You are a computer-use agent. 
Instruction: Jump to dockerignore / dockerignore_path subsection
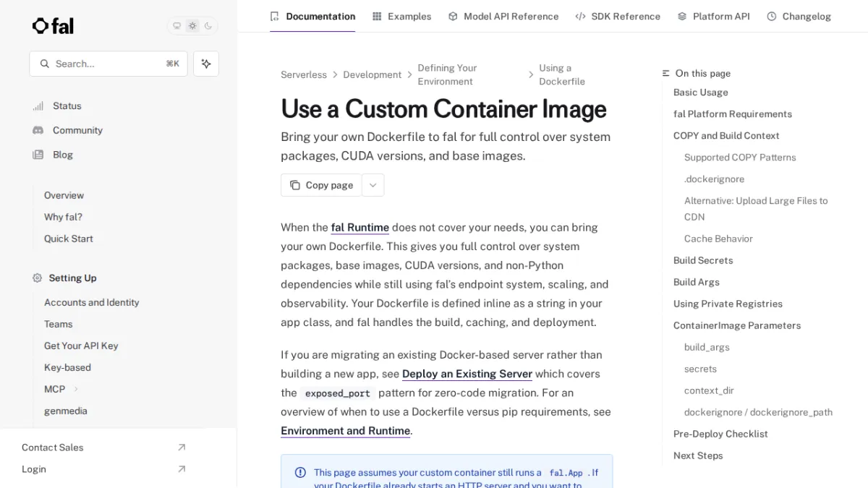tap(758, 412)
